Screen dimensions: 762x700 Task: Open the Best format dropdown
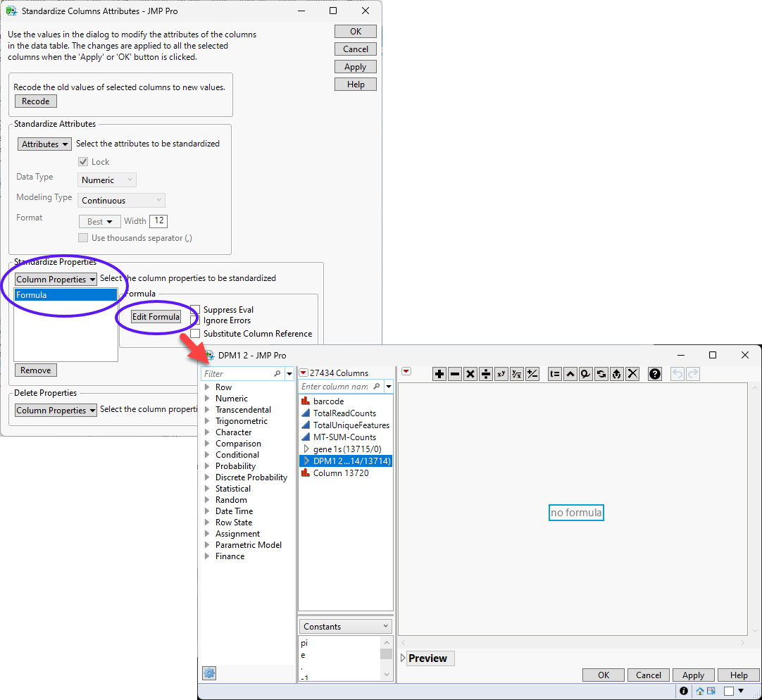99,222
